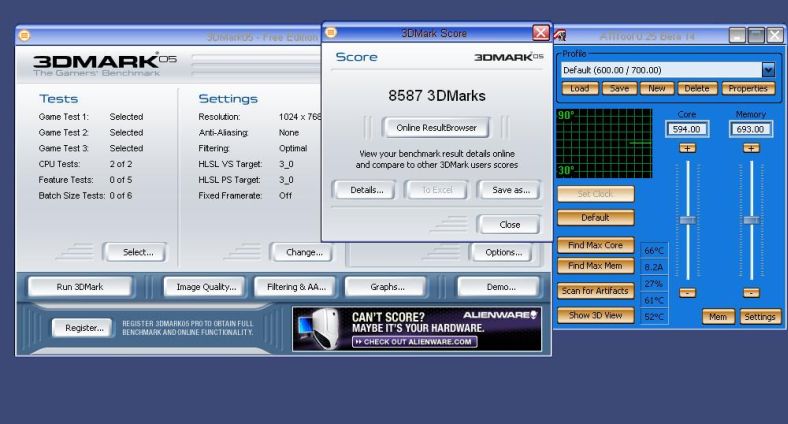Image resolution: width=788 pixels, height=424 pixels.
Task: Click the Alienware advertisement banner
Action: pyautogui.click(x=417, y=329)
